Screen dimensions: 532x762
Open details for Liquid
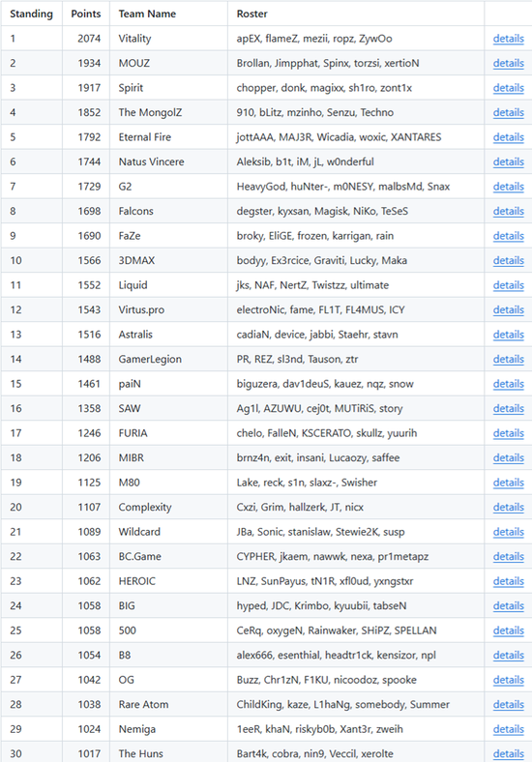point(508,285)
